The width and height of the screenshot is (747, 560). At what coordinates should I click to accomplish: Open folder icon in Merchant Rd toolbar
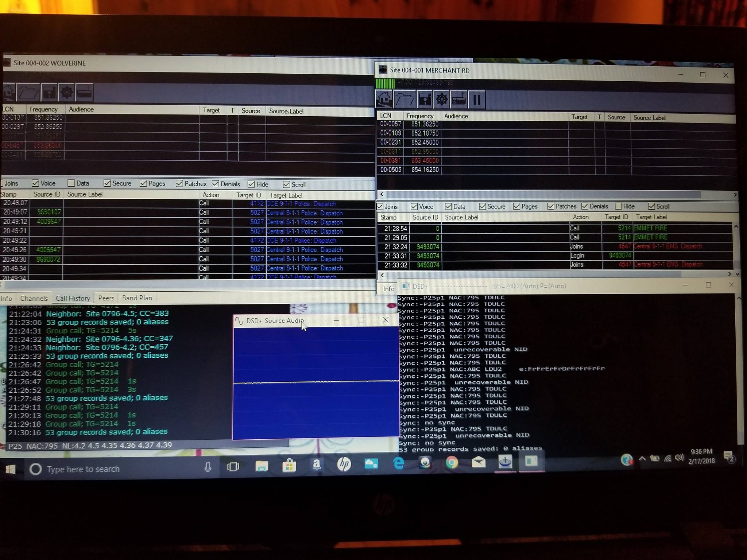tap(404, 99)
